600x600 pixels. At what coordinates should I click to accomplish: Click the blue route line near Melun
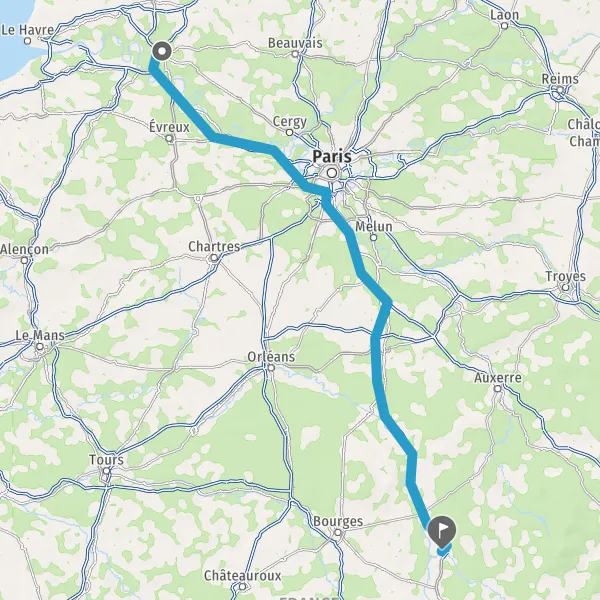(x=354, y=249)
